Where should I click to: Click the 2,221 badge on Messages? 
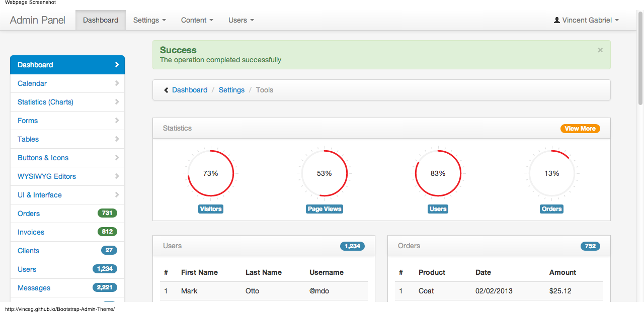tap(105, 287)
